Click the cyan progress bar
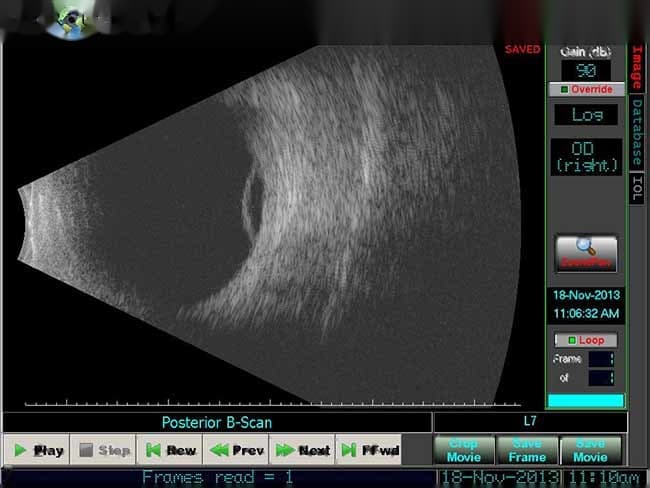 pos(586,400)
